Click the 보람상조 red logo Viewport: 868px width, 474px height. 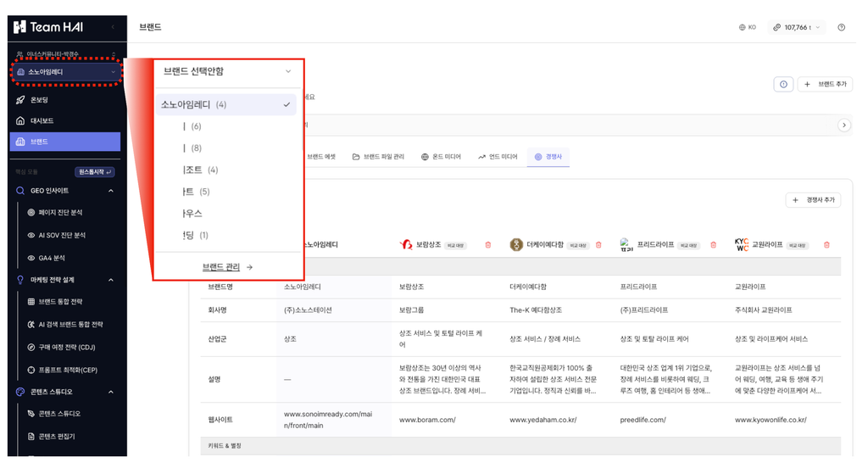click(406, 245)
